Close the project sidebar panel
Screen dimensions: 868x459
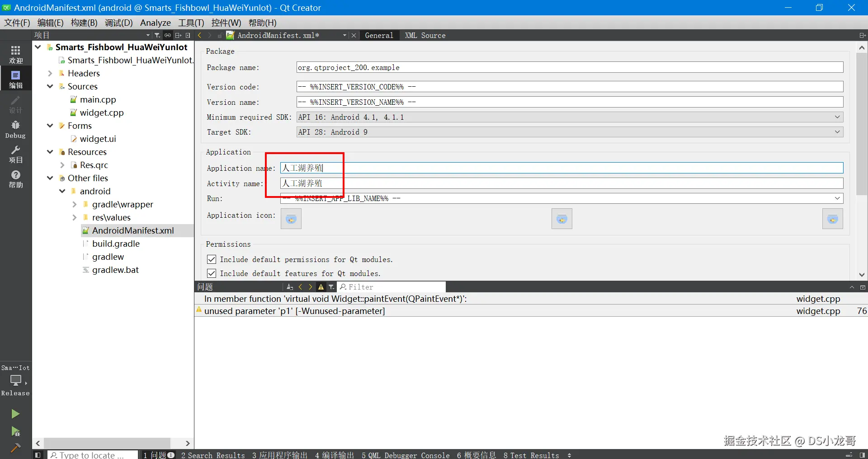pyautogui.click(x=188, y=35)
